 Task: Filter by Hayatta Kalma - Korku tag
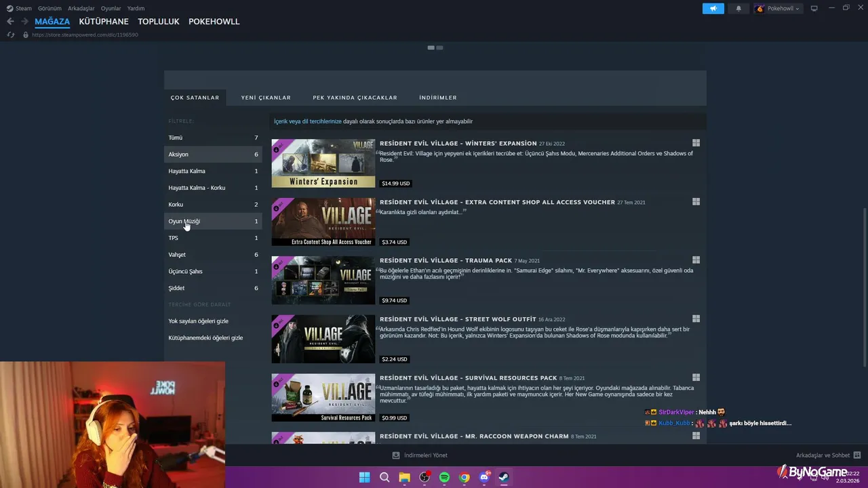click(x=213, y=188)
